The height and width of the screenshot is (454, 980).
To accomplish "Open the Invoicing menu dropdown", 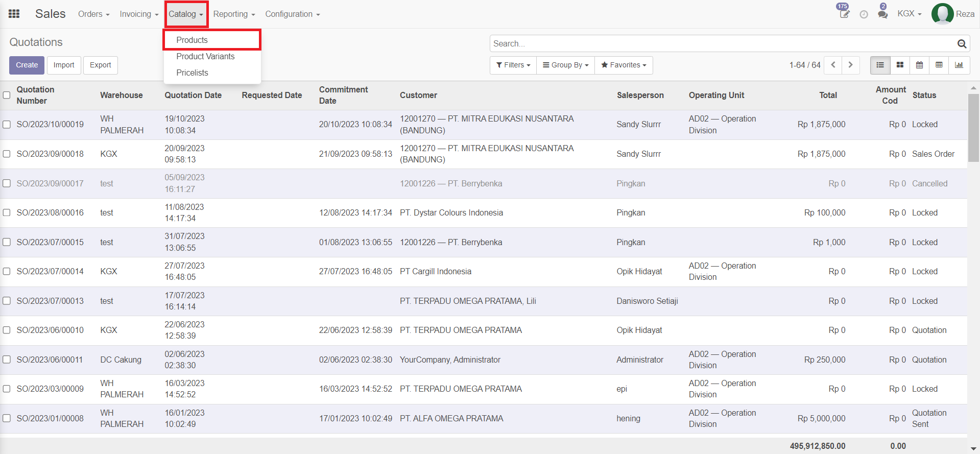I will (x=139, y=14).
